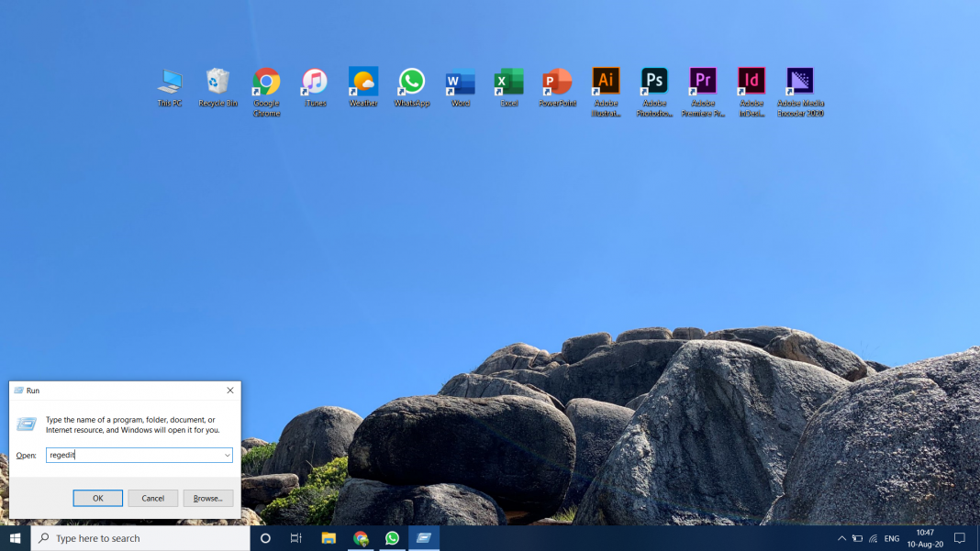Open Adobe Media Encoder 2020
Viewport: 980px width, 551px height.
(799, 81)
